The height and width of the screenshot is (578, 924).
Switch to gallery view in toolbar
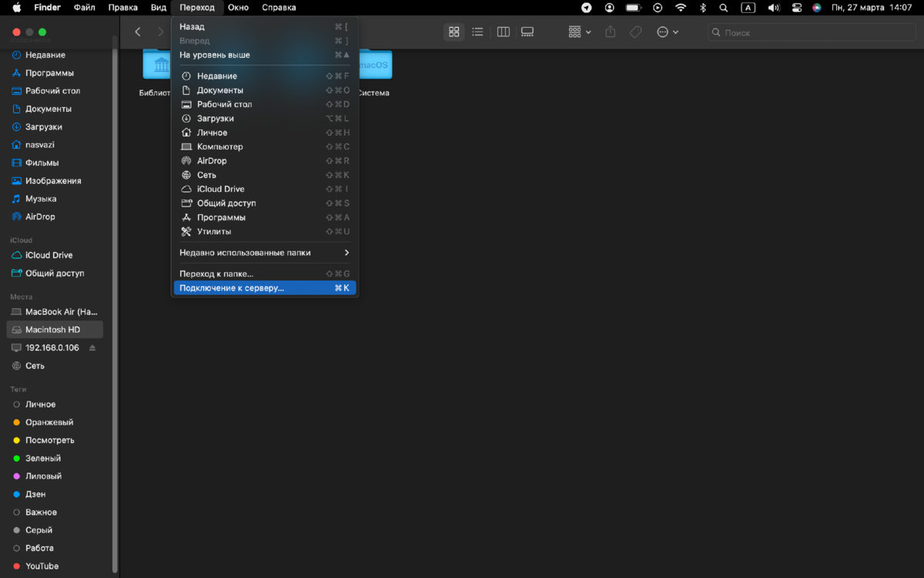(527, 32)
